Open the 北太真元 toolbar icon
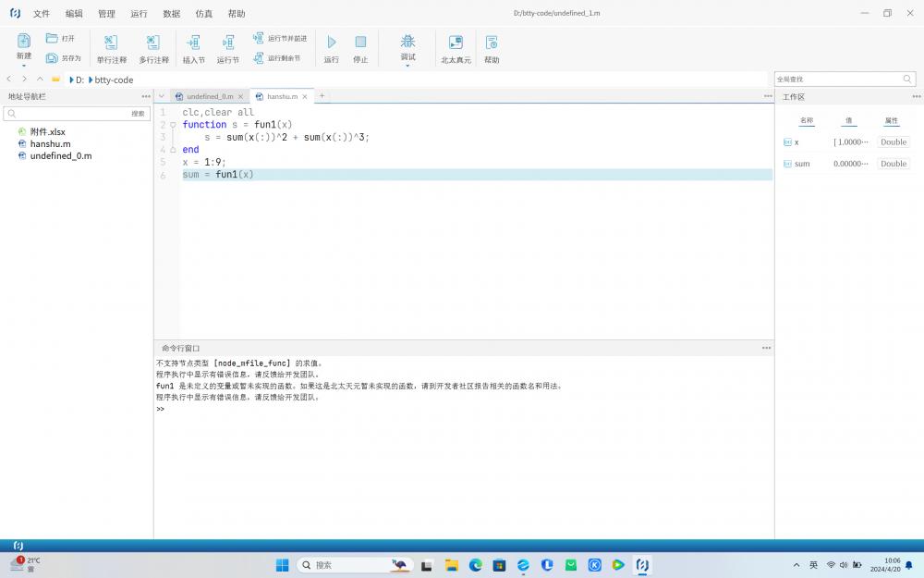Screen dimensions: 924x578 (456, 43)
